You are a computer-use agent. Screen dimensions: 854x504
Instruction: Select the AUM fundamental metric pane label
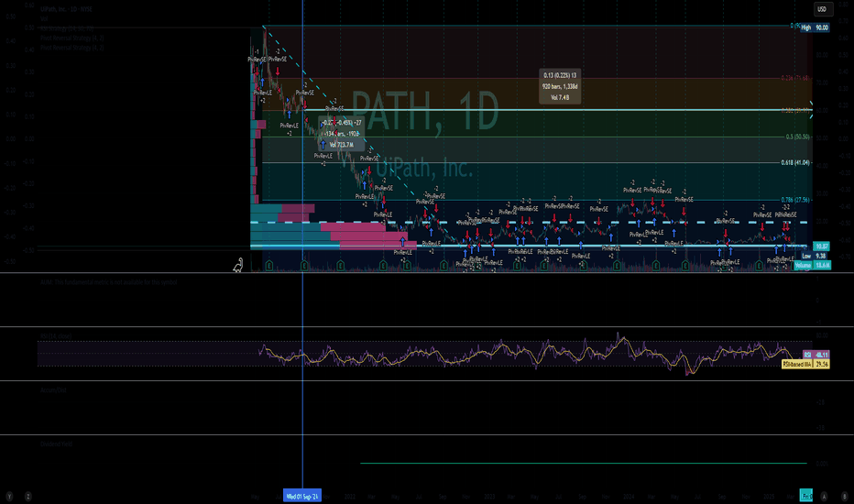tap(108, 282)
